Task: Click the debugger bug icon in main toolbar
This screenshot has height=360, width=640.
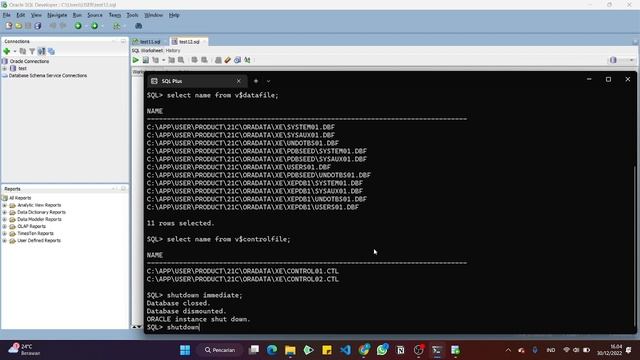Action: 138,26
